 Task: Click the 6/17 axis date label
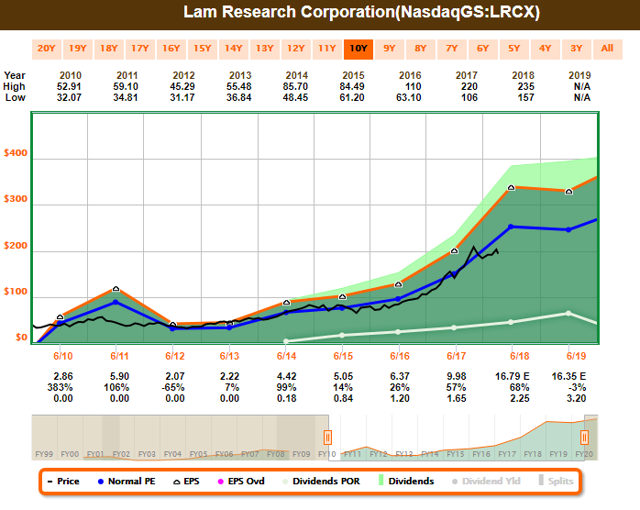[456, 356]
